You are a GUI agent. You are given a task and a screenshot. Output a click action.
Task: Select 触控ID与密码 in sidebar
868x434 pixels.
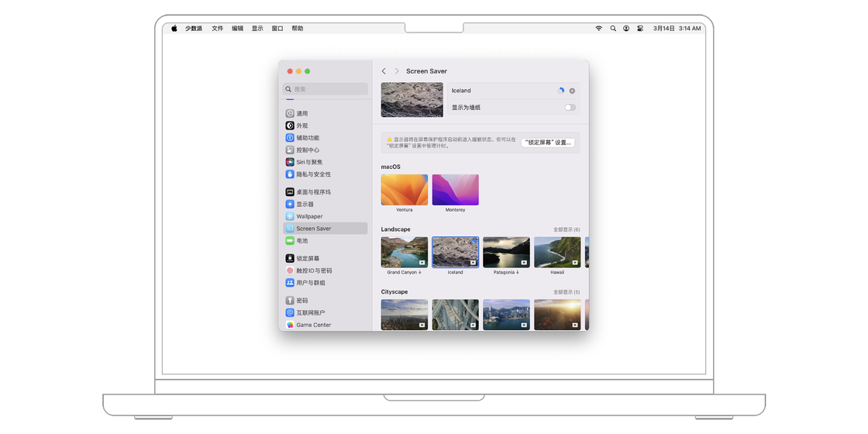click(325, 270)
